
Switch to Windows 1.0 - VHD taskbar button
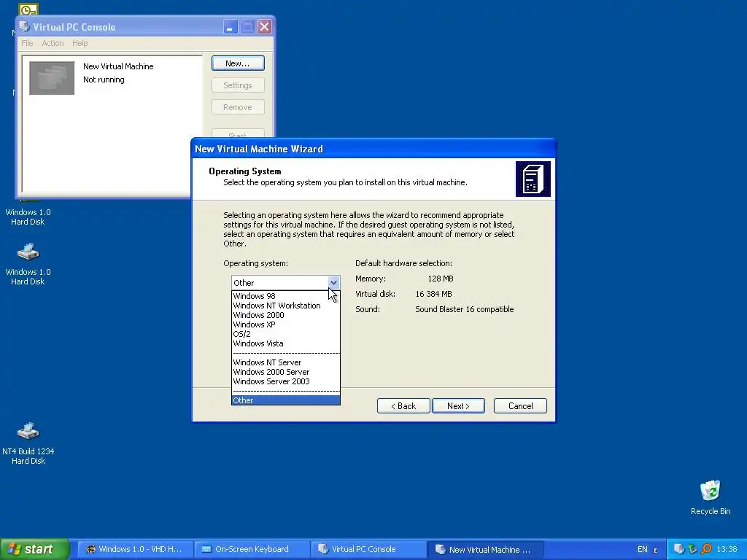[x=134, y=549]
